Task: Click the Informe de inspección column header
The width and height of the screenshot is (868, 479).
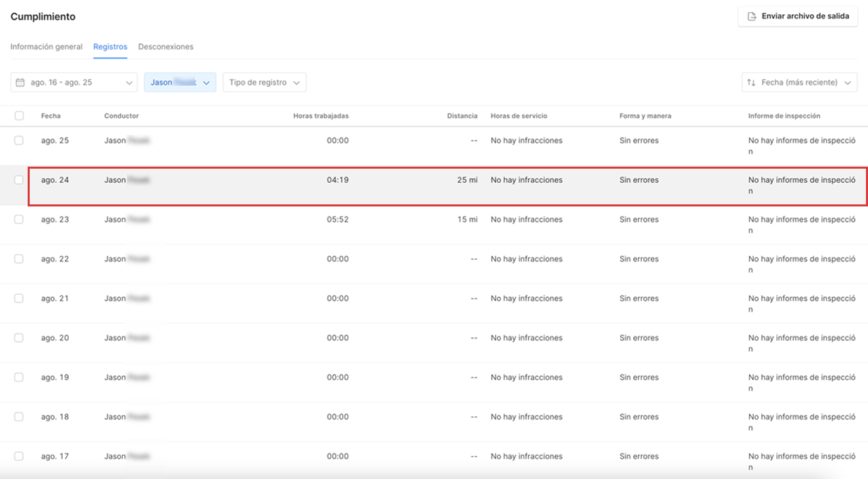Action: pos(784,116)
